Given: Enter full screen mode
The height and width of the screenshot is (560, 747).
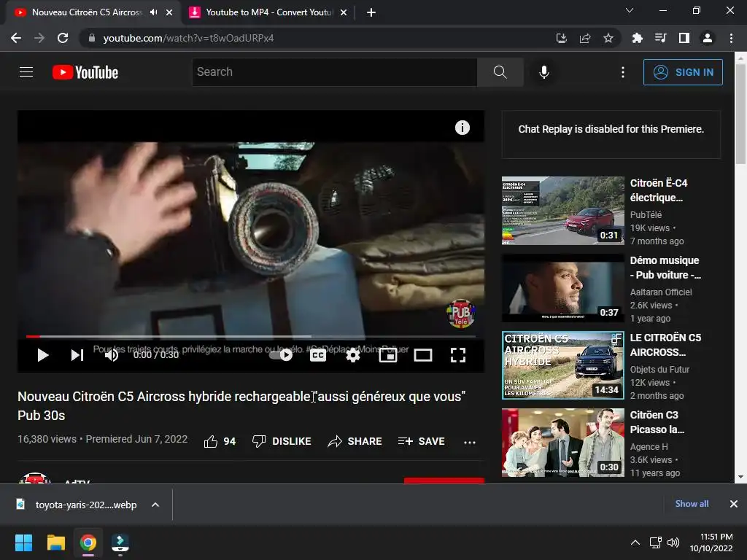Looking at the screenshot, I should point(458,355).
